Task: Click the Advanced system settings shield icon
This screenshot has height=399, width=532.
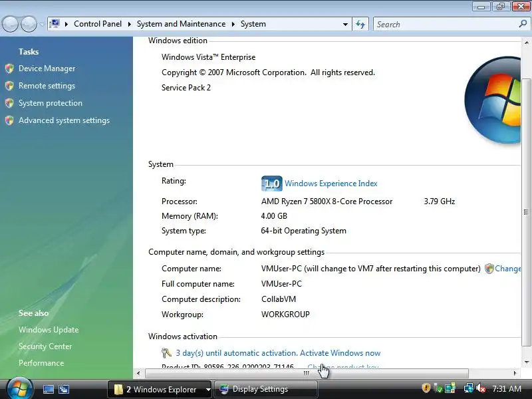Action: pos(9,120)
